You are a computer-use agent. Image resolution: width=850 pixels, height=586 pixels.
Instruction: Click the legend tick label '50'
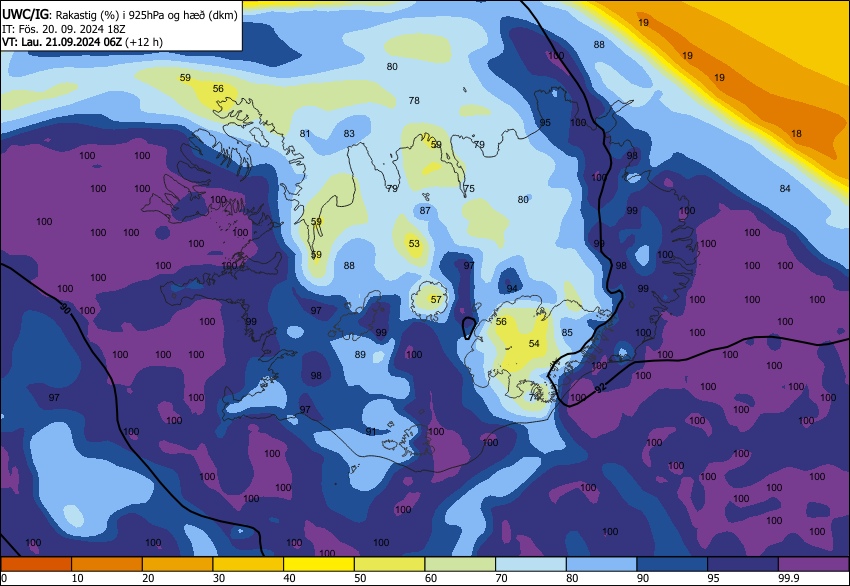coord(360,578)
